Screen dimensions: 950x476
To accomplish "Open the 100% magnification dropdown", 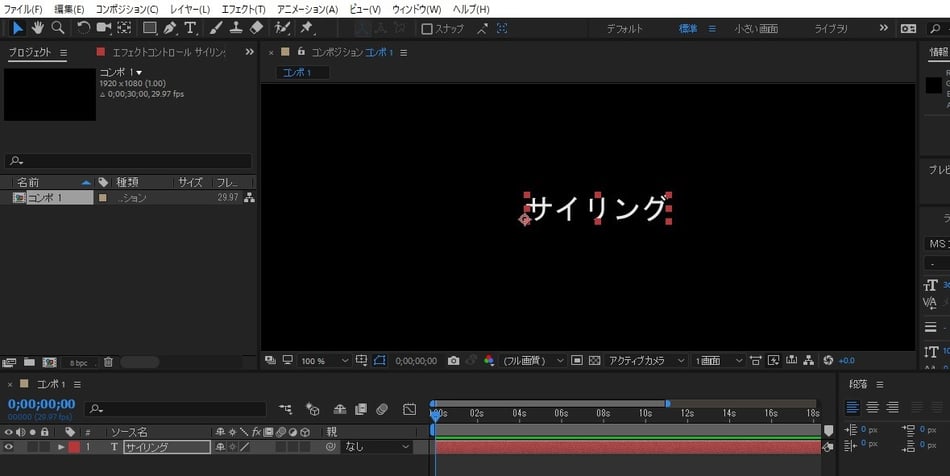I will [325, 360].
